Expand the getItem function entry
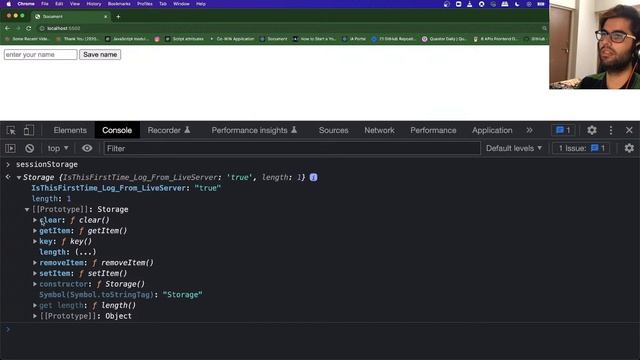 point(35,231)
